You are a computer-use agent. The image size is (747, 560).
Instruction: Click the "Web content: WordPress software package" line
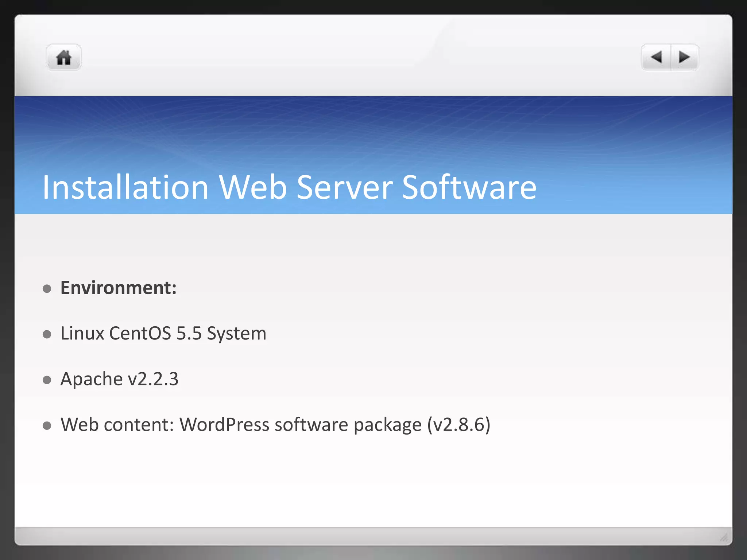275,425
